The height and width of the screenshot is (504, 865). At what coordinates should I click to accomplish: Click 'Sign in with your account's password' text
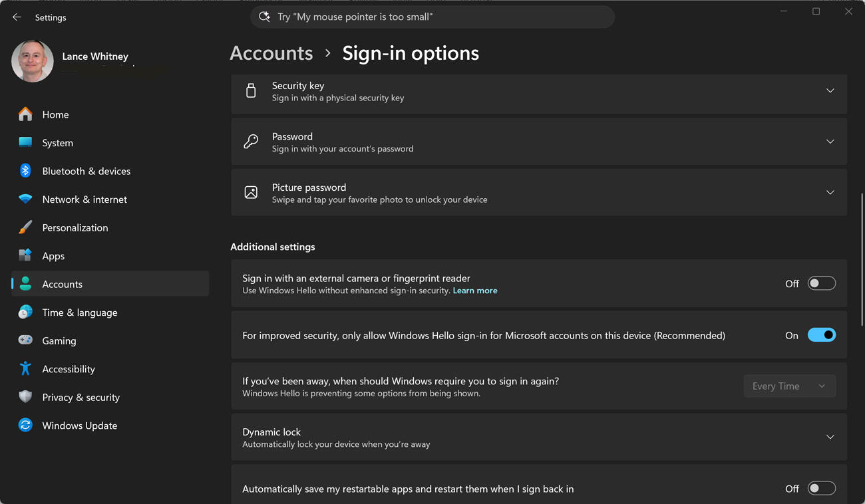343,148
